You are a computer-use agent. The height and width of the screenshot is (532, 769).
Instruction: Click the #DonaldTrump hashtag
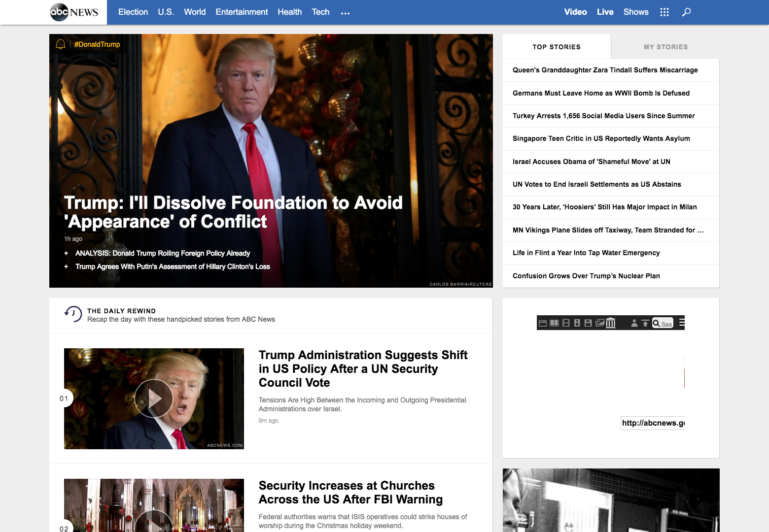pos(97,44)
